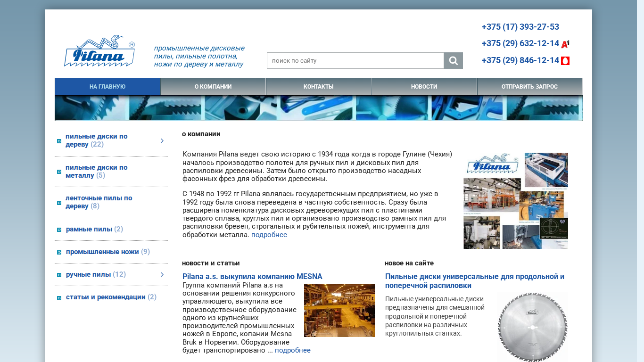Click the company photo collage thumbnail
The image size is (644, 362).
click(x=516, y=201)
